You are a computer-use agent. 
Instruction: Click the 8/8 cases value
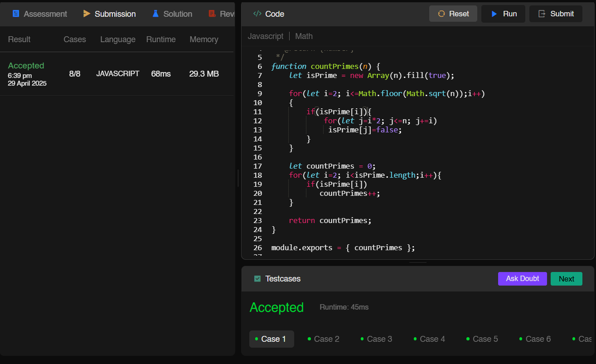pyautogui.click(x=74, y=73)
